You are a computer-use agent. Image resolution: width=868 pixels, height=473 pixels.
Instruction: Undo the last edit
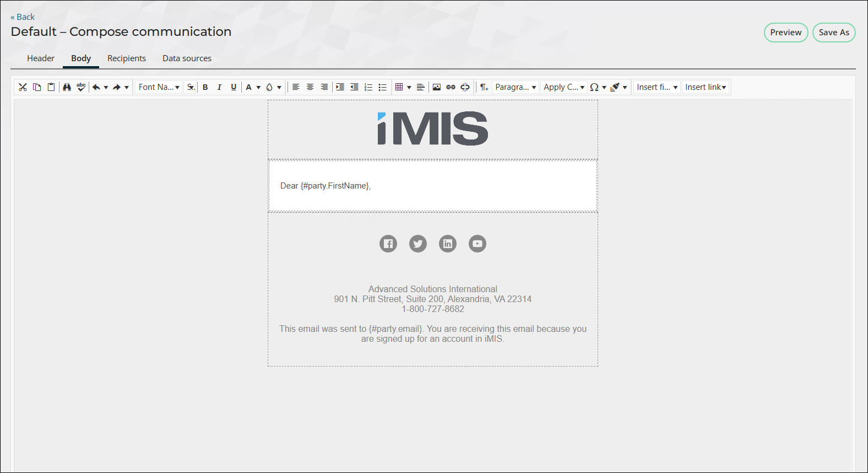[96, 87]
